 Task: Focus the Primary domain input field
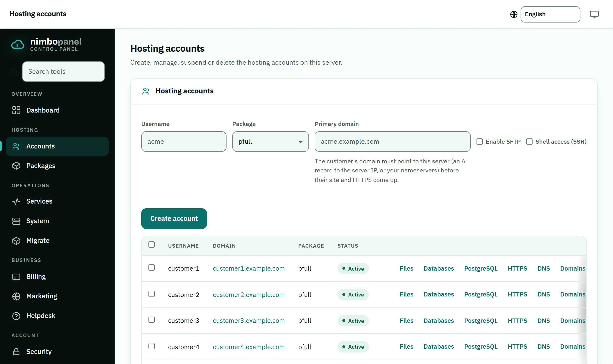[392, 142]
